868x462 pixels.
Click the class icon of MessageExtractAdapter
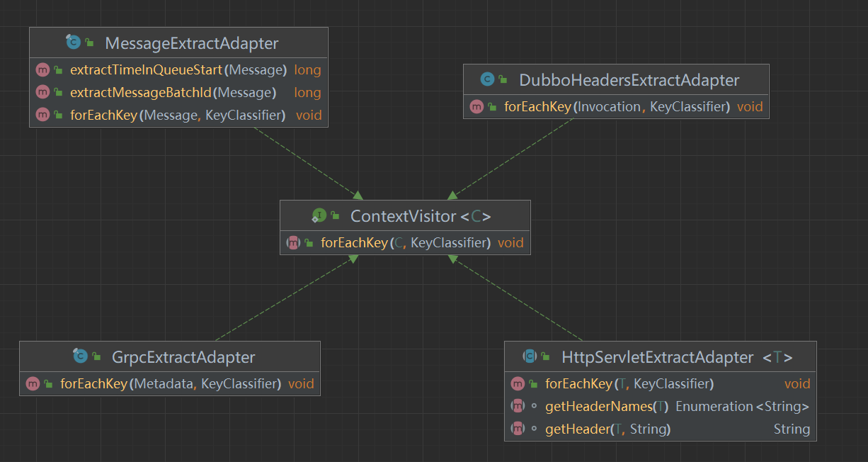click(74, 43)
